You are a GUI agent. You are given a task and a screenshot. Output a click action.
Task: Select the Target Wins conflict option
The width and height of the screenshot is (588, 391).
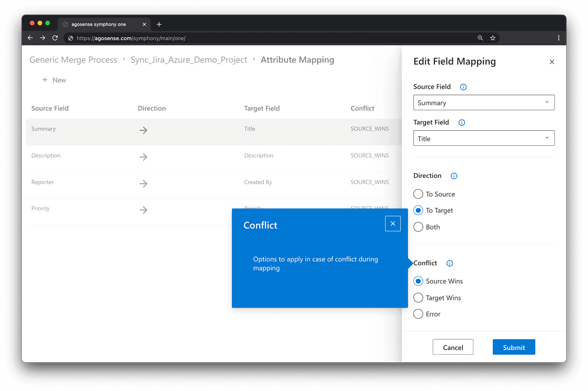click(418, 298)
